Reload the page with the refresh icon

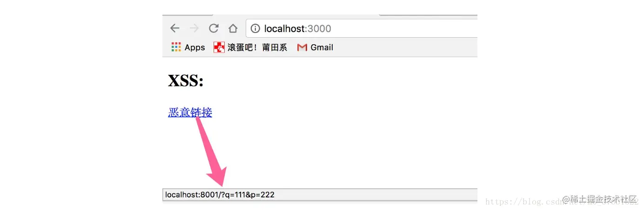coord(214,28)
